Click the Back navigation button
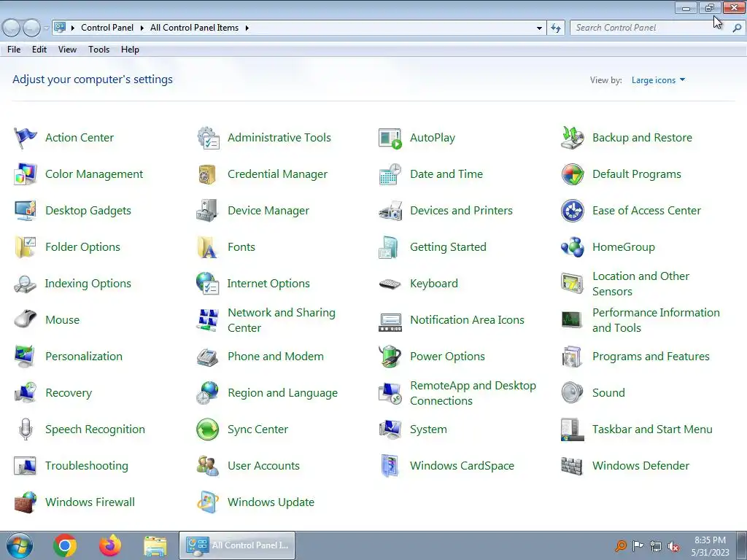This screenshot has height=560, width=747. click(x=11, y=28)
